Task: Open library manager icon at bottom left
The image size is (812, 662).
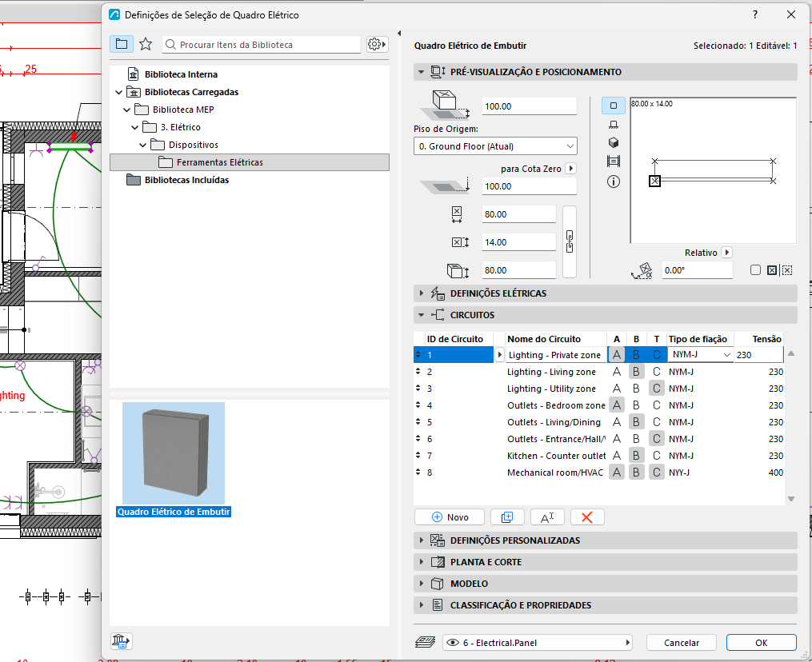Action: (121, 640)
